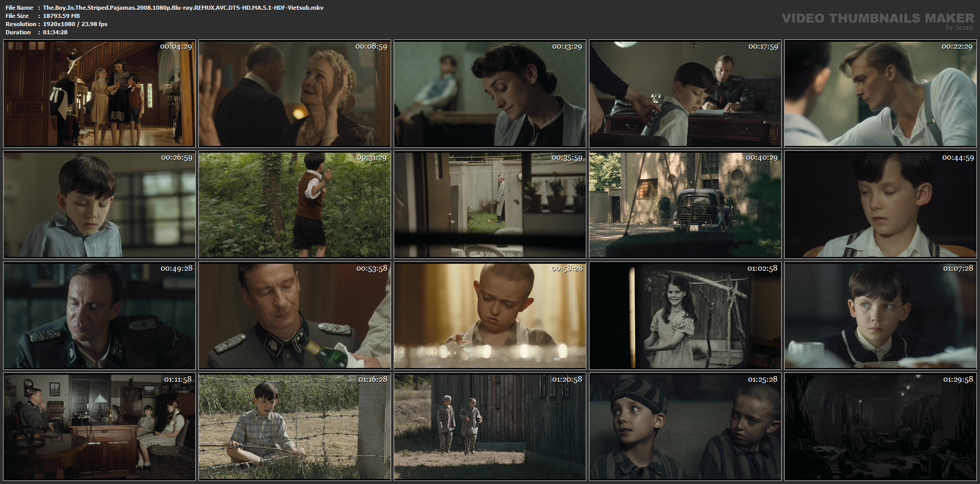Click the file name ending HDF-Vietsub.mkv

[183, 8]
